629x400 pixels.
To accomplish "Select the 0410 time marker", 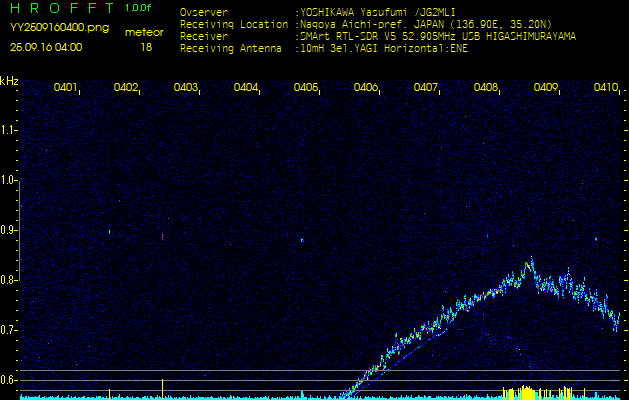I will point(605,88).
